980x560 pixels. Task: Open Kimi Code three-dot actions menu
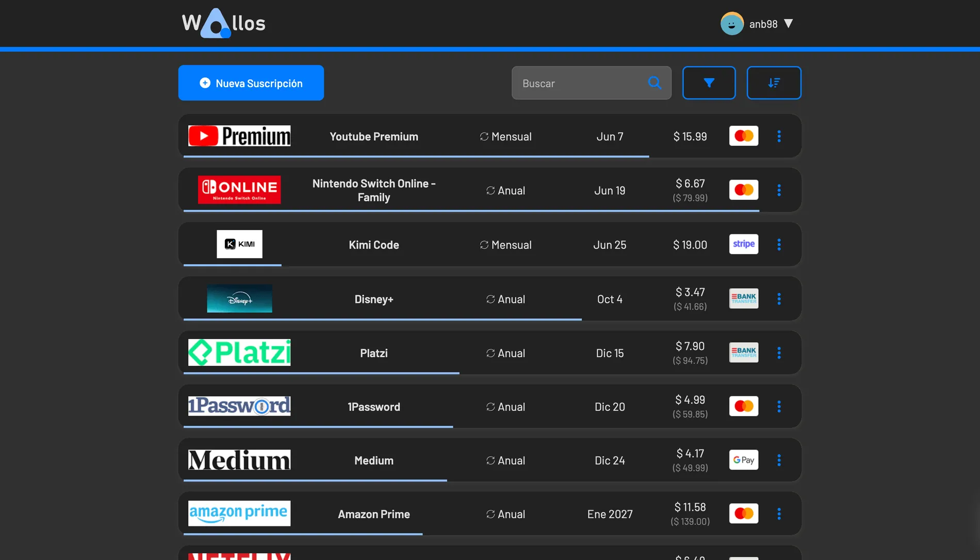pyautogui.click(x=779, y=244)
